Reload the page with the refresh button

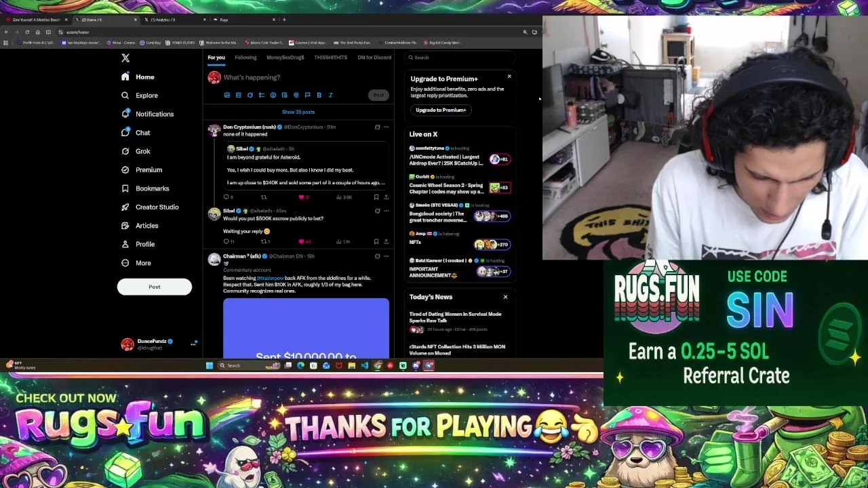click(27, 32)
